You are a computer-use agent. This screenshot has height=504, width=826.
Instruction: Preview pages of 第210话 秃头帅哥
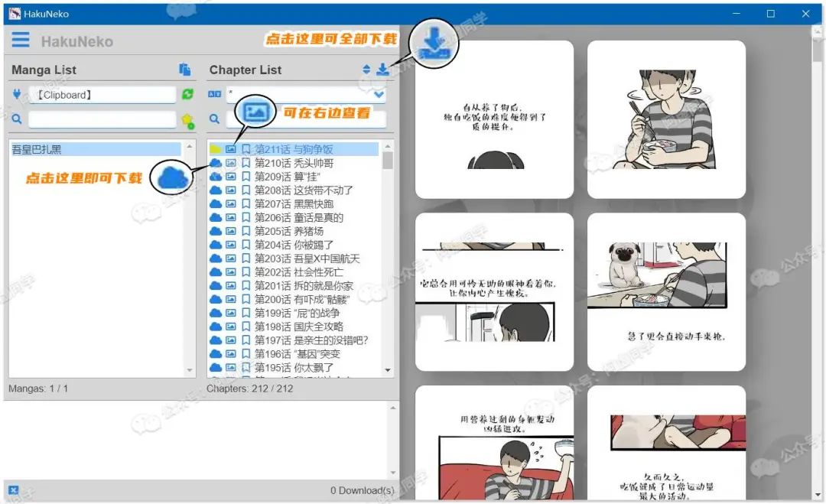(x=231, y=163)
